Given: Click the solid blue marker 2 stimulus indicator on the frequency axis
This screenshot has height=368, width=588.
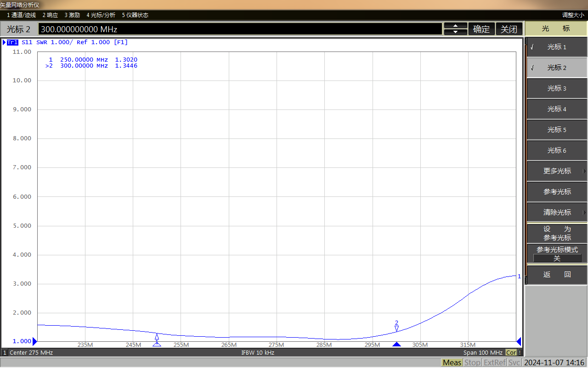Looking at the screenshot, I should (396, 345).
